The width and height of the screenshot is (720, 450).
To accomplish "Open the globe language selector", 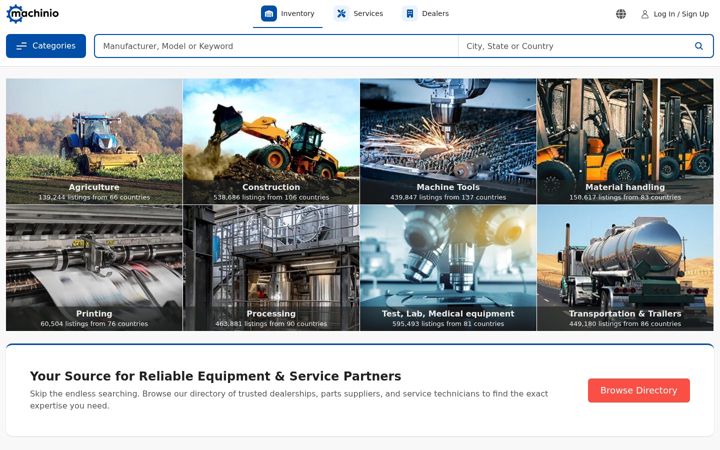I will point(621,14).
